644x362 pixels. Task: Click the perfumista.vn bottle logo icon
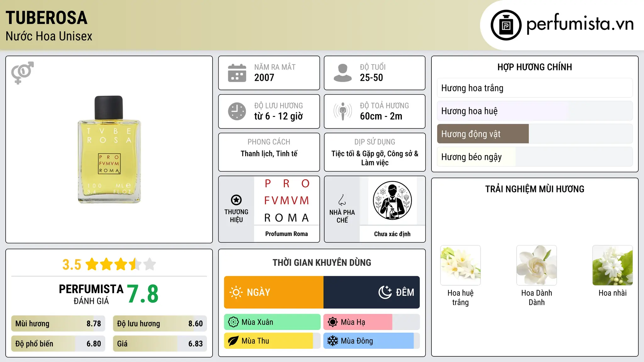coord(506,25)
